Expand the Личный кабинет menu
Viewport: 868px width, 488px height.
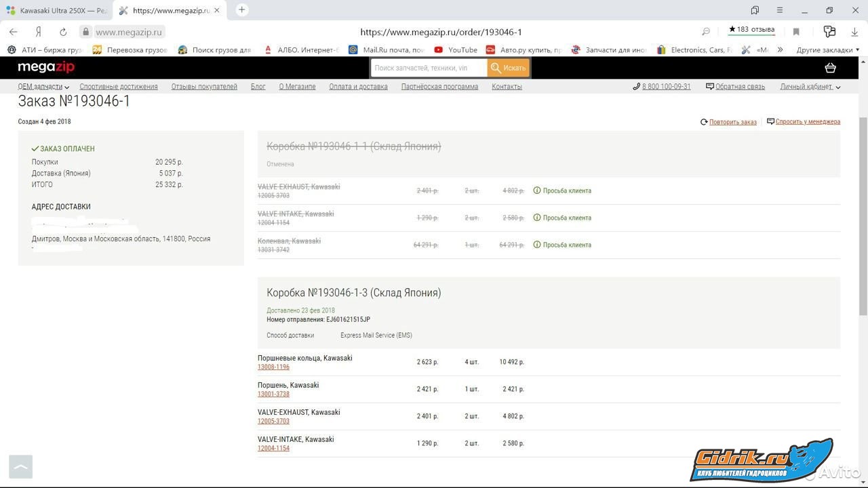810,87
